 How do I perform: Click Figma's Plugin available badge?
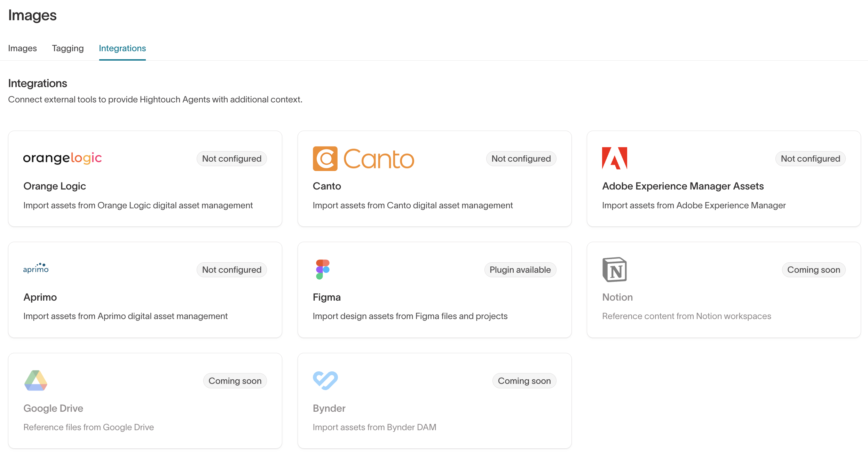520,270
